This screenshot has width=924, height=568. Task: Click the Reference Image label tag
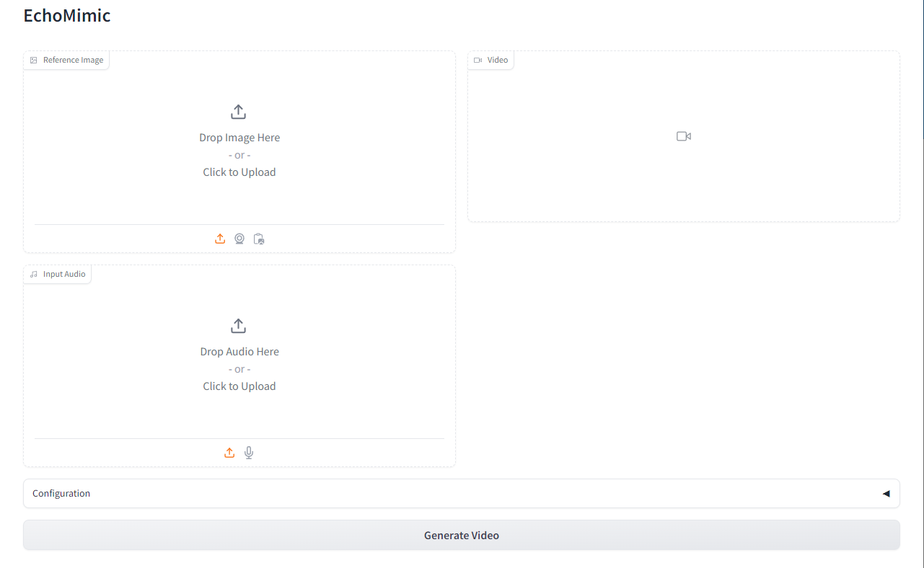tap(66, 61)
